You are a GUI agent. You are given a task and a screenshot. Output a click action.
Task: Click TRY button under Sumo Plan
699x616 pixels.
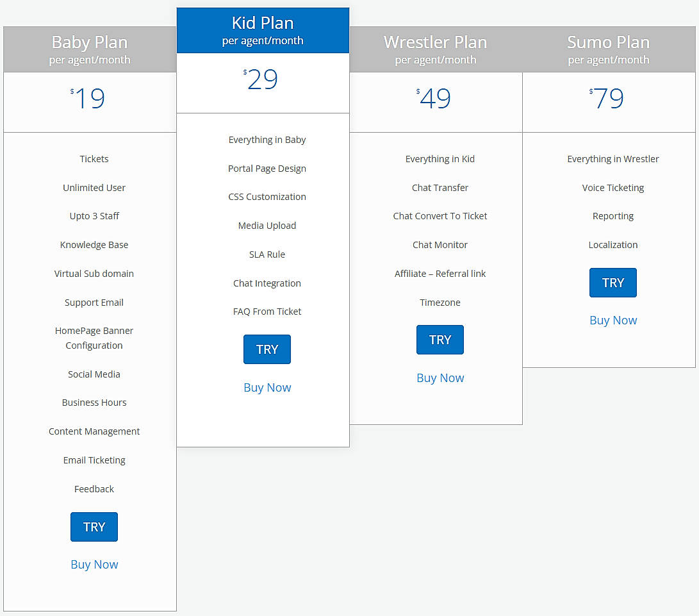pos(613,283)
